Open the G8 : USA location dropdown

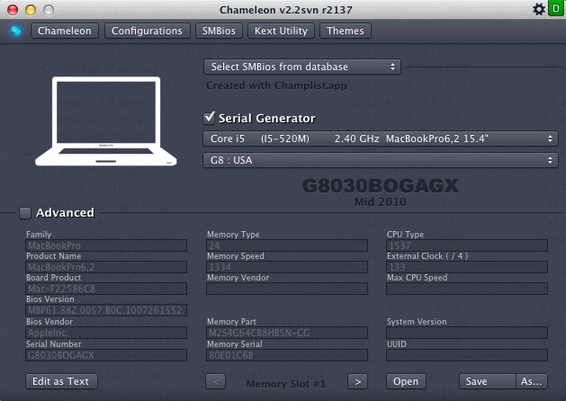pos(380,160)
